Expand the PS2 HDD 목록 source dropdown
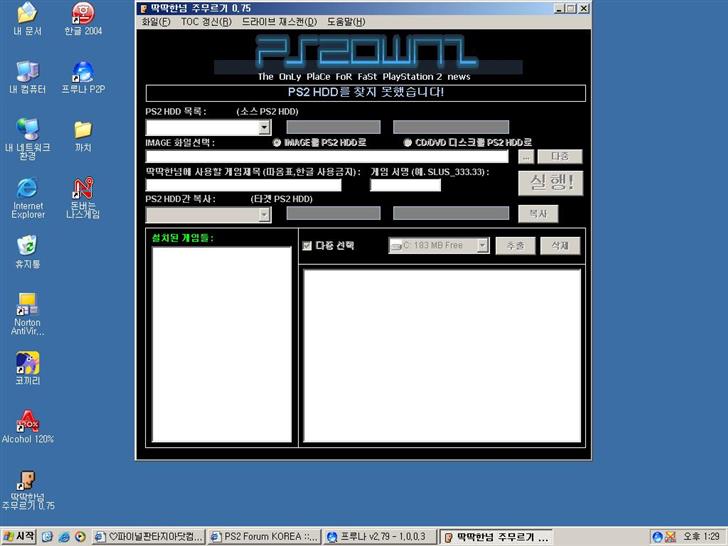 coord(265,127)
